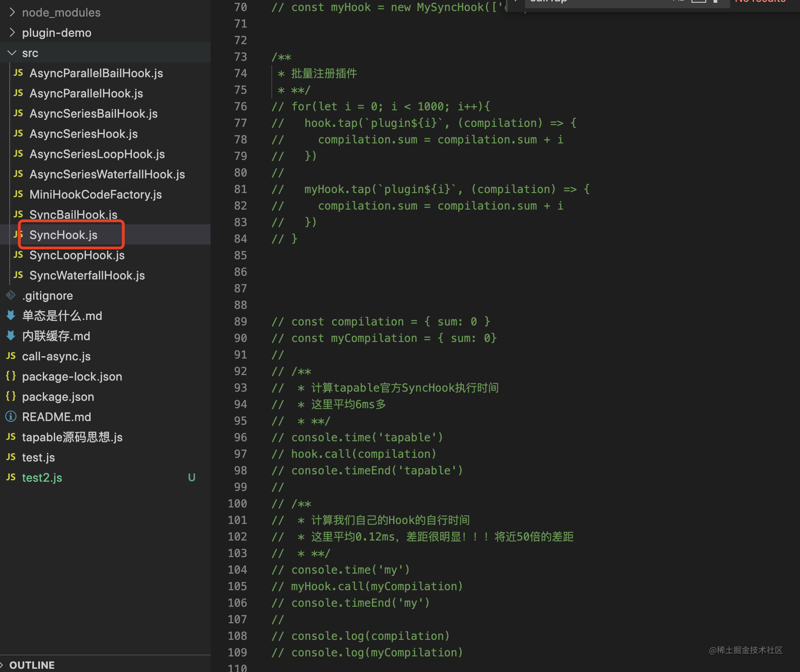
Task: Click code 'const compilation = { sum: 0 }'
Action: [391, 321]
